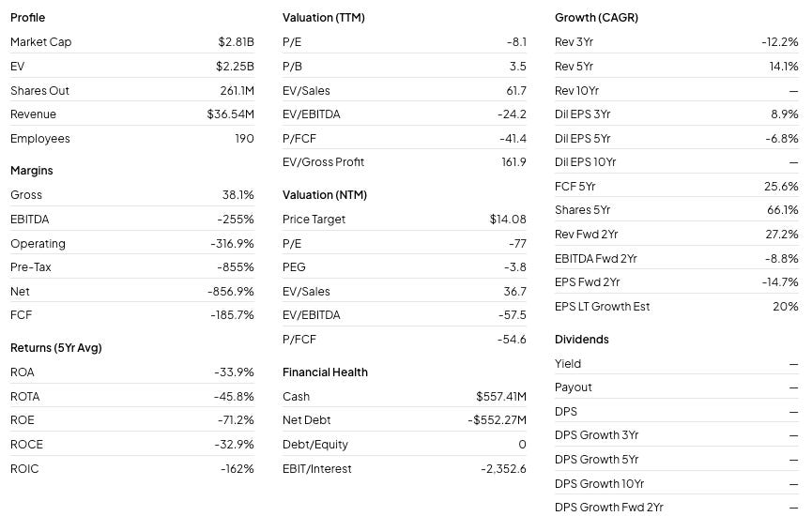Click the Growth (CAGR) section heading

[x=596, y=18]
